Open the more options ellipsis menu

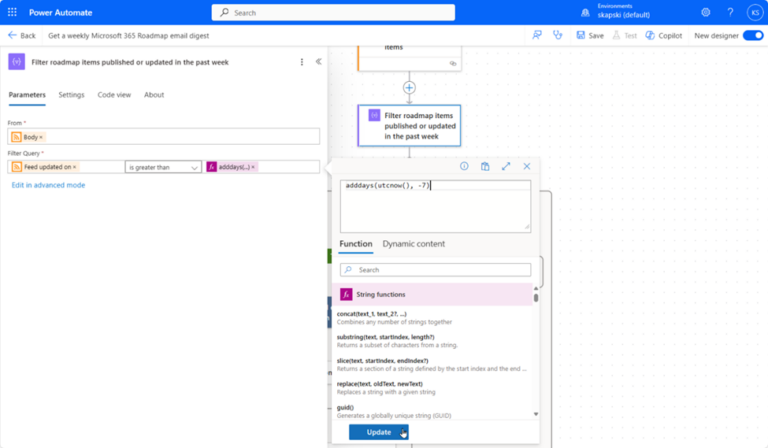tap(302, 62)
